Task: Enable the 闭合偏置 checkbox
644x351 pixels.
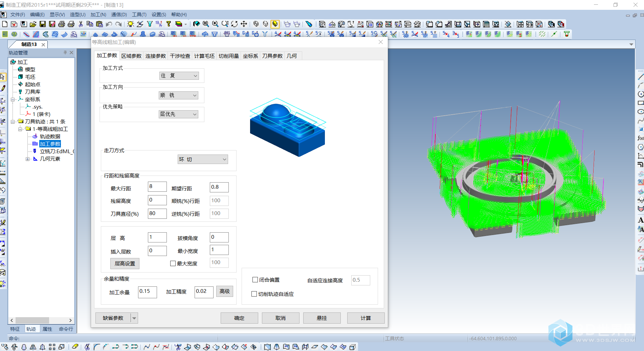Action: tap(255, 280)
